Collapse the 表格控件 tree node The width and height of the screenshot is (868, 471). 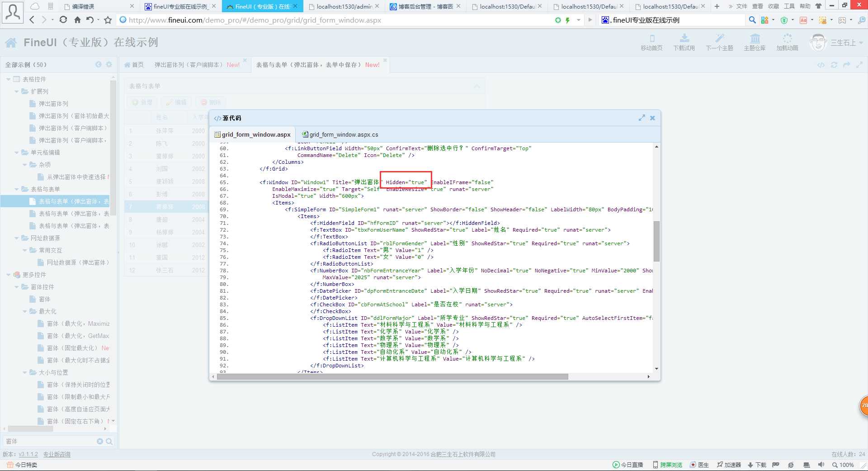click(9, 79)
